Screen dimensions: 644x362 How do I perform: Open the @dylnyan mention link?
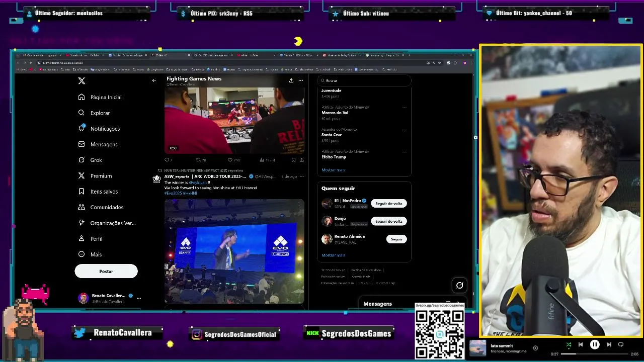[x=197, y=183]
